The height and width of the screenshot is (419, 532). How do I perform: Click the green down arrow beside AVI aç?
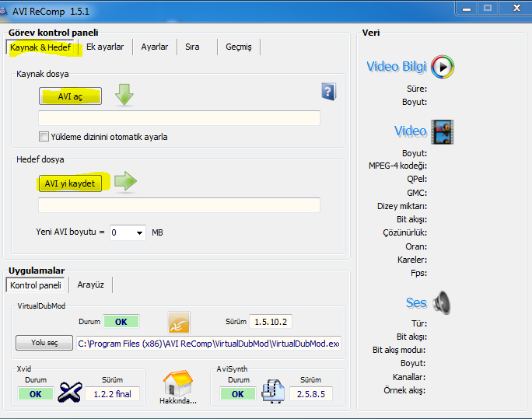pyautogui.click(x=124, y=95)
